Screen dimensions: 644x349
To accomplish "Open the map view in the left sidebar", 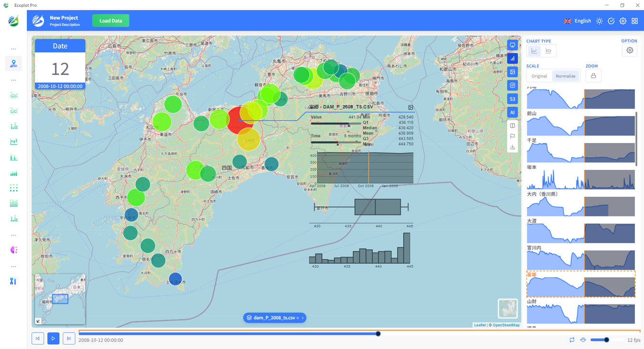I will 13,64.
